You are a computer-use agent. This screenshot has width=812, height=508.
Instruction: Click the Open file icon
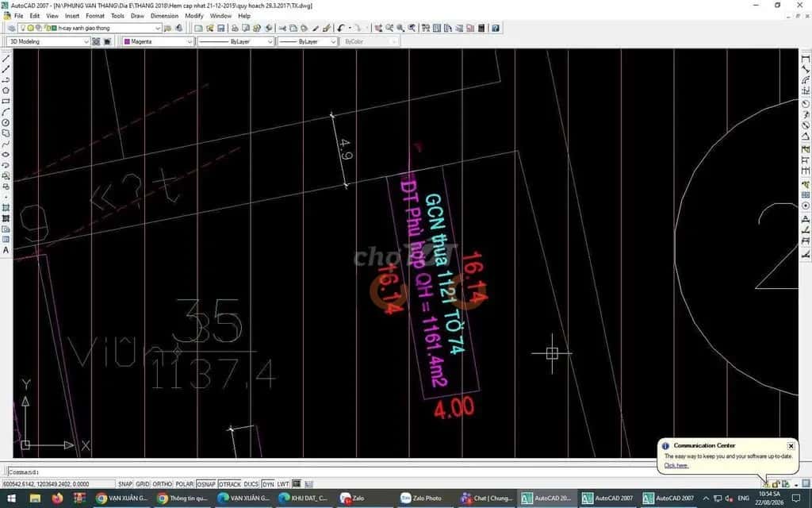(209, 28)
